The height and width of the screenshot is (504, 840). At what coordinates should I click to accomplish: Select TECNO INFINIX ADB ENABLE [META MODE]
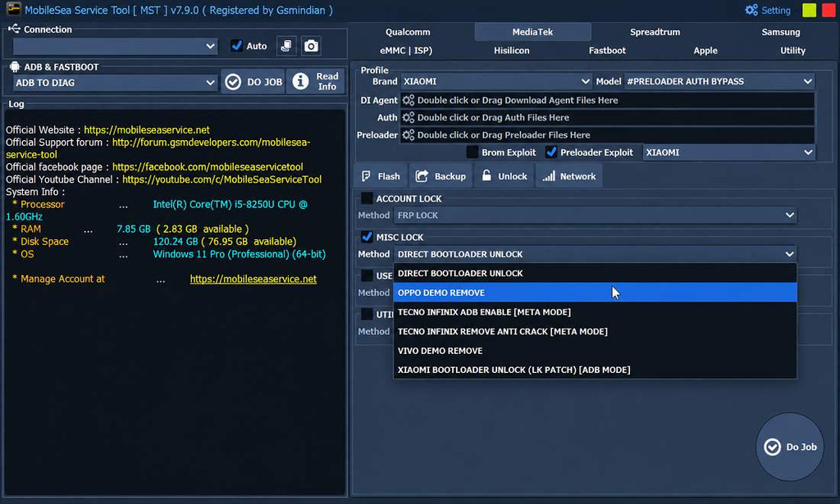[x=595, y=312]
